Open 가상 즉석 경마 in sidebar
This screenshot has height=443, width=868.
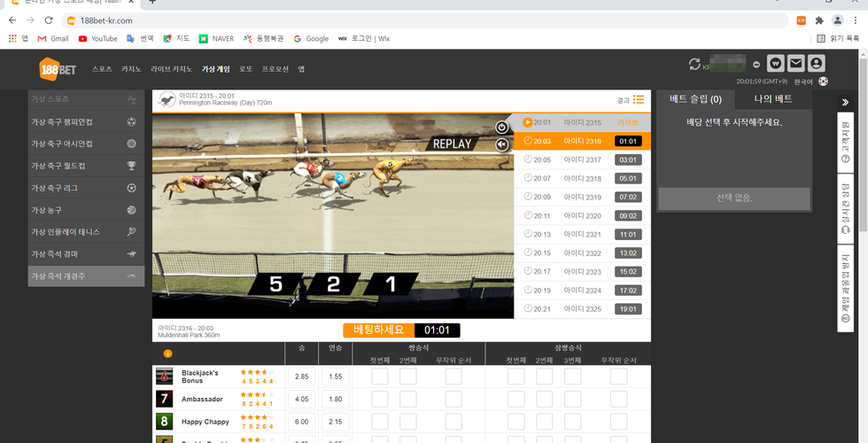[86, 254]
